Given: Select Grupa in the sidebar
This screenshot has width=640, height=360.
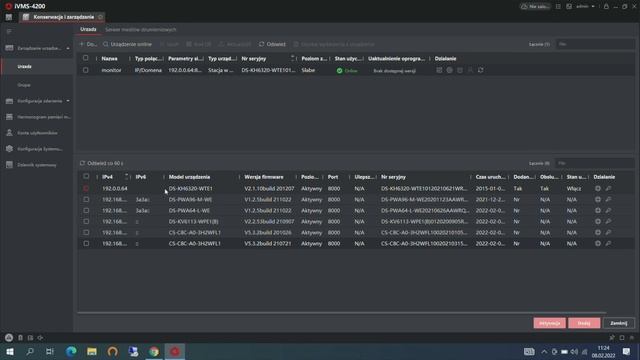Looking at the screenshot, I should (x=24, y=85).
